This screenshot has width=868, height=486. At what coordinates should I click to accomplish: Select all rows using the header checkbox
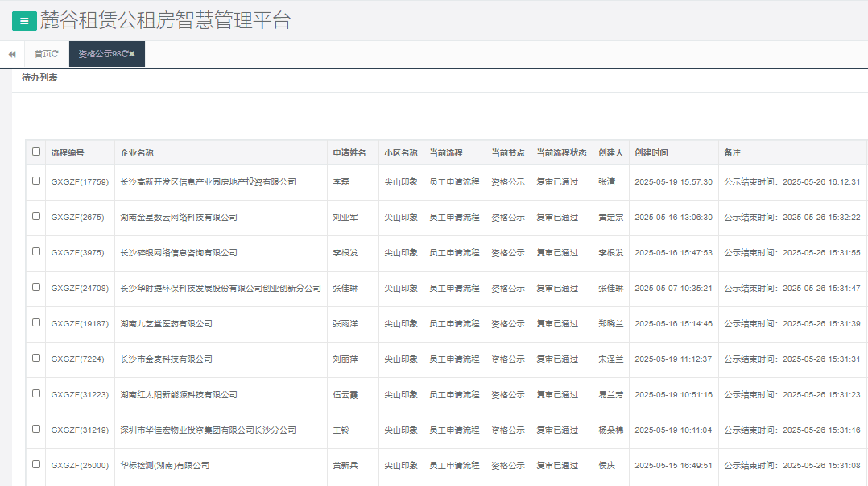pos(35,152)
